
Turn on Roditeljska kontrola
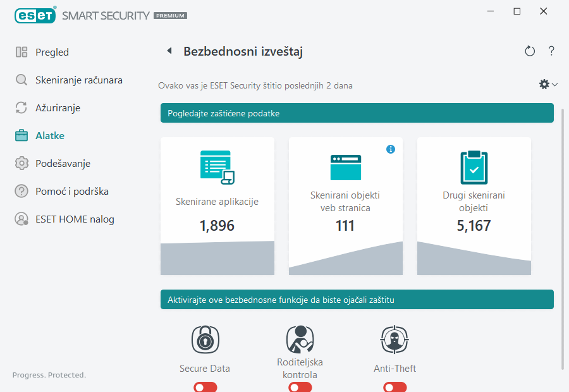pos(300,386)
